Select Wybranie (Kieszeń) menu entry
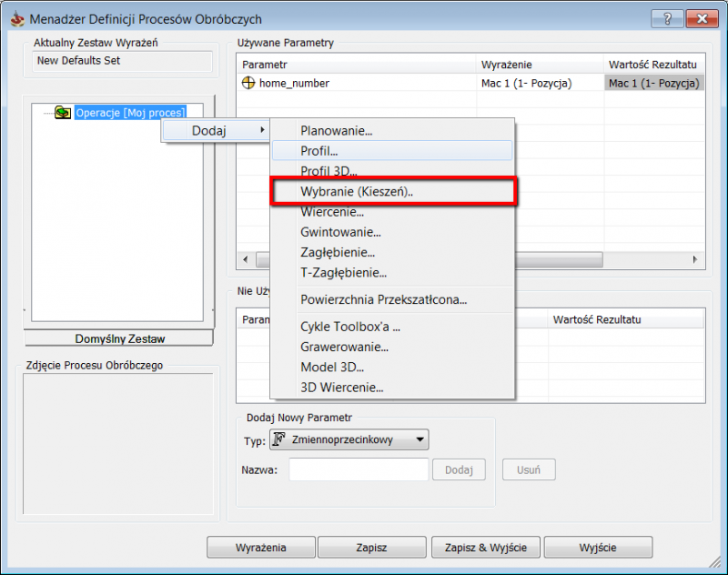728x575 pixels. click(x=357, y=192)
